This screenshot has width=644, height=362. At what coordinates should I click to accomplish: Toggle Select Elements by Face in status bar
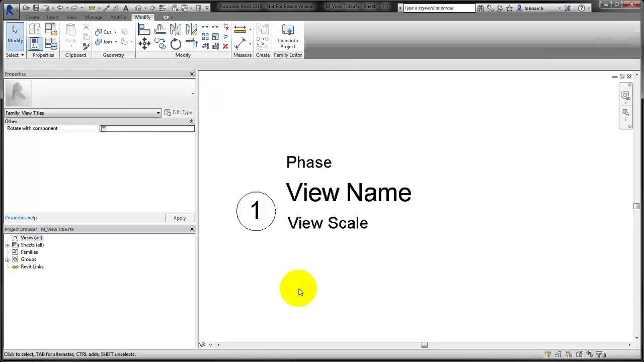pos(579,354)
